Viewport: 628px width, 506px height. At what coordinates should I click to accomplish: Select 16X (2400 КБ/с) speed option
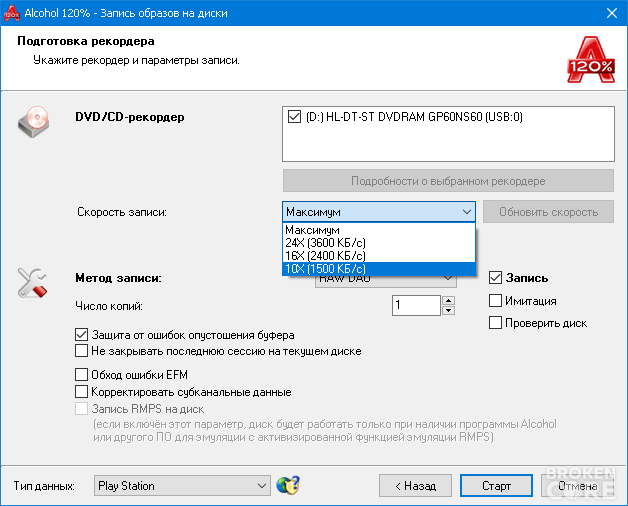pyautogui.click(x=379, y=256)
